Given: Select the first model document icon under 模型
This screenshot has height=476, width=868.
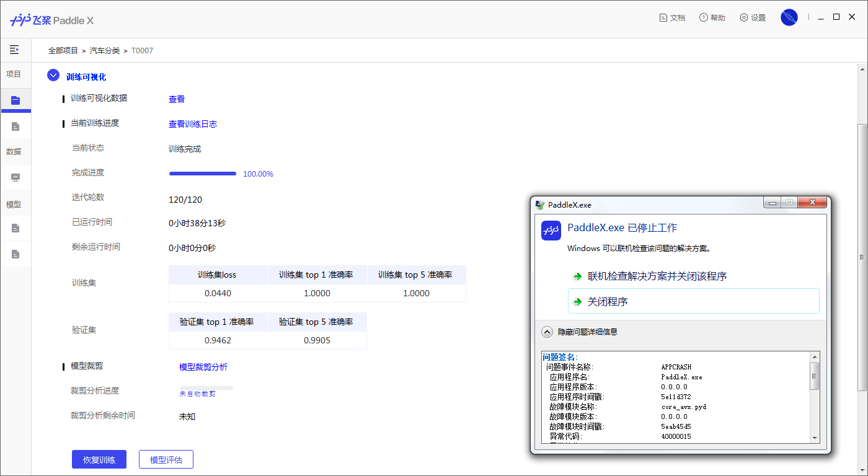Looking at the screenshot, I should (x=15, y=228).
